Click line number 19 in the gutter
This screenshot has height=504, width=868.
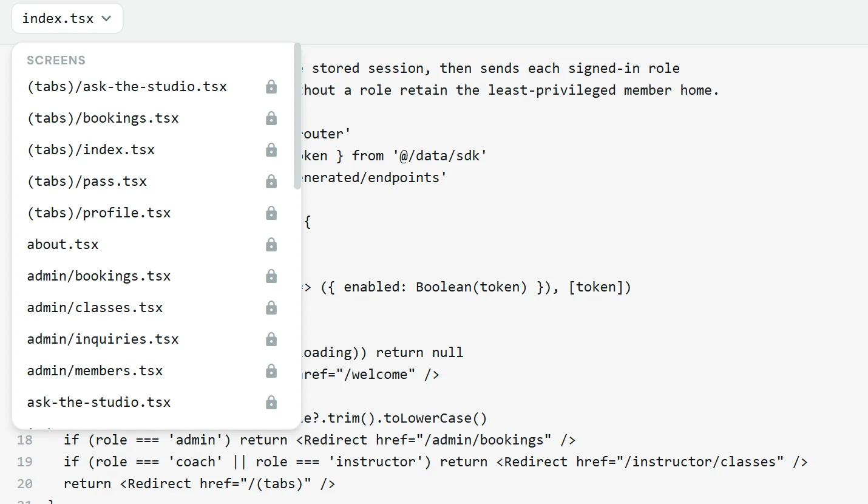(25, 462)
